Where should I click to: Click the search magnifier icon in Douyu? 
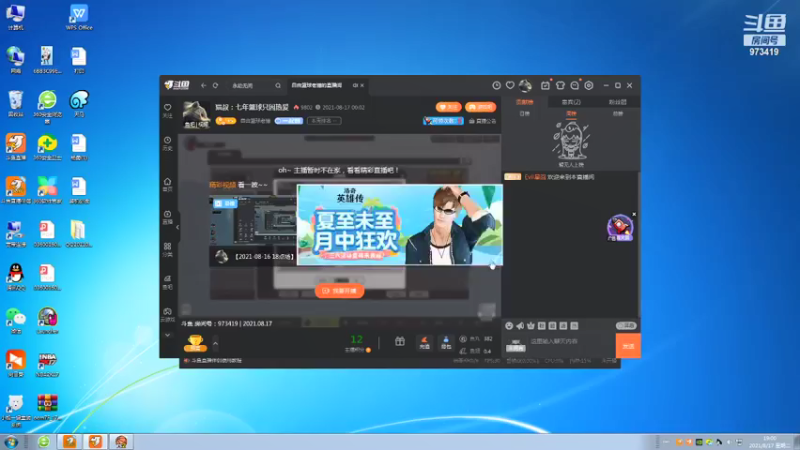coord(278,86)
